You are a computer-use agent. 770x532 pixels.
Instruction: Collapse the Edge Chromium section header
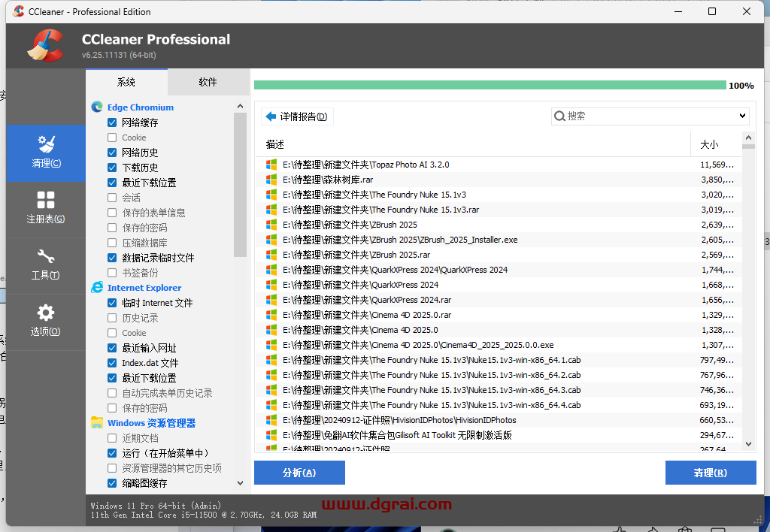(x=141, y=107)
